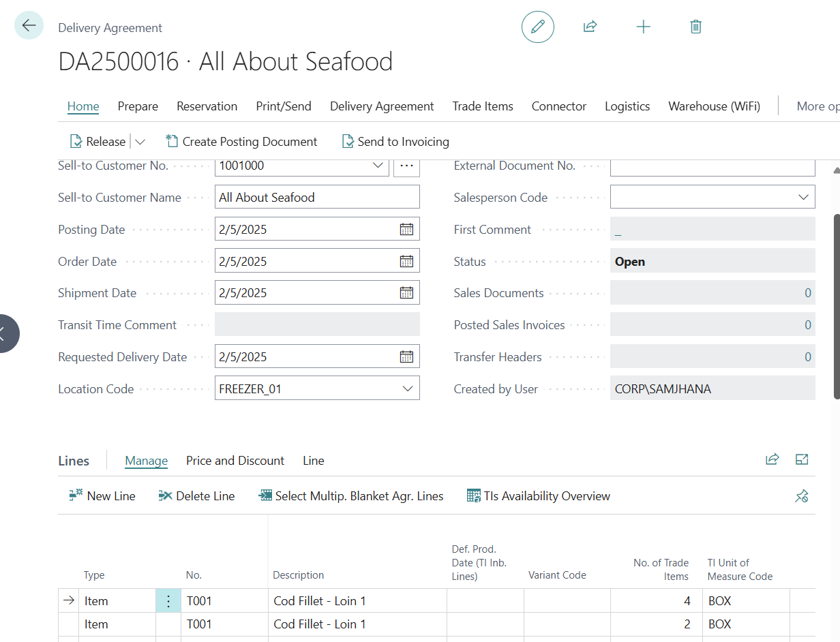
Task: Click the External Document No. field
Action: [x=712, y=167]
